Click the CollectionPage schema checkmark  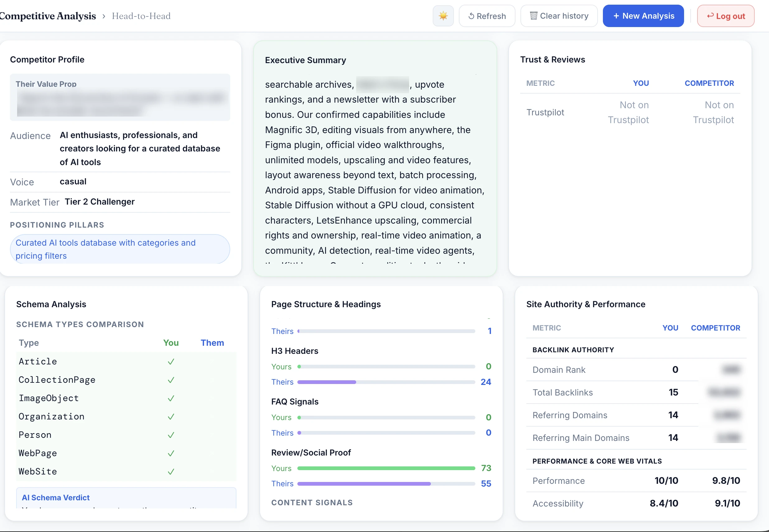click(171, 380)
